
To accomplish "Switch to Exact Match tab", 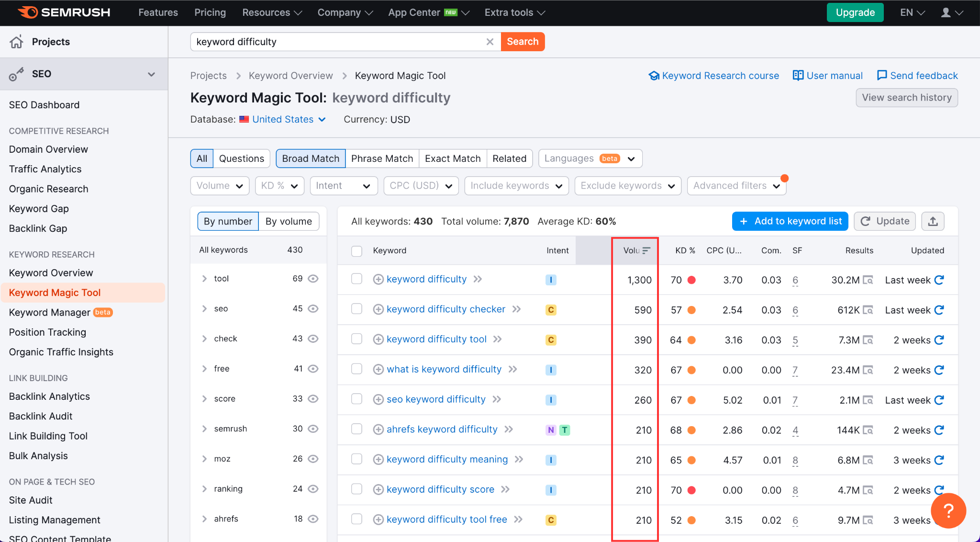I will [453, 158].
